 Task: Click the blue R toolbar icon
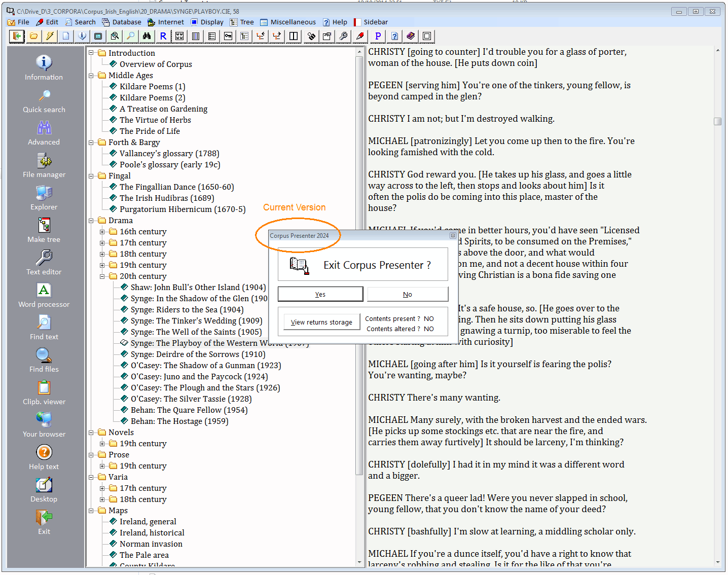coord(163,36)
